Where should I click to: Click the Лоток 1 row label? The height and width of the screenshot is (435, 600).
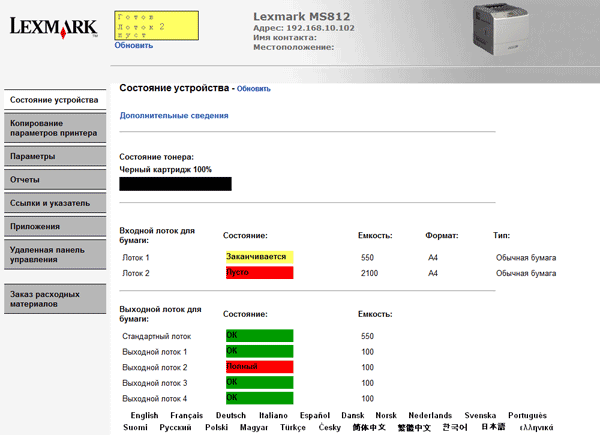pos(135,258)
